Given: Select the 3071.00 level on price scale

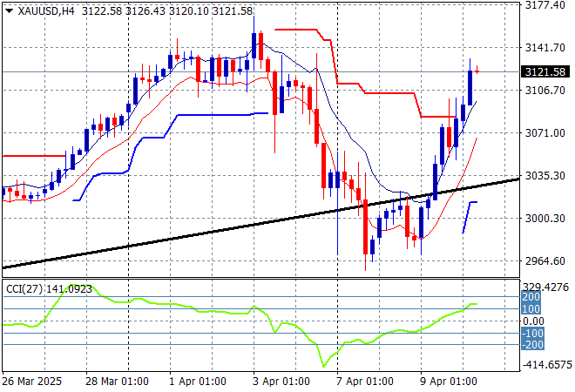Looking at the screenshot, I should tap(545, 132).
